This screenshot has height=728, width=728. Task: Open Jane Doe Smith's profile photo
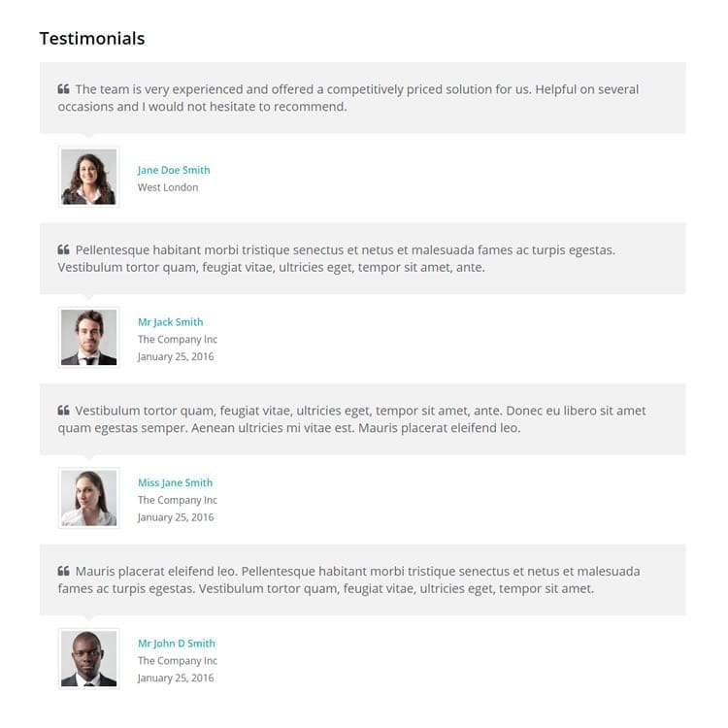[x=88, y=177]
